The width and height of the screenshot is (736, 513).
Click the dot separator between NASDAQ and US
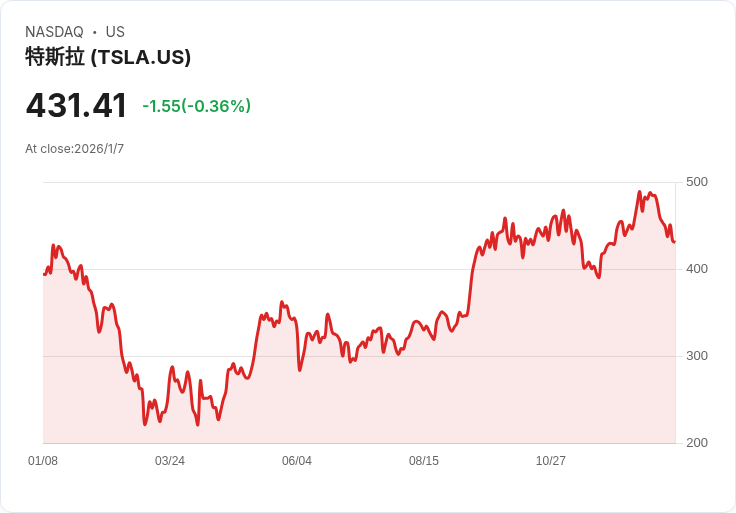(95, 32)
